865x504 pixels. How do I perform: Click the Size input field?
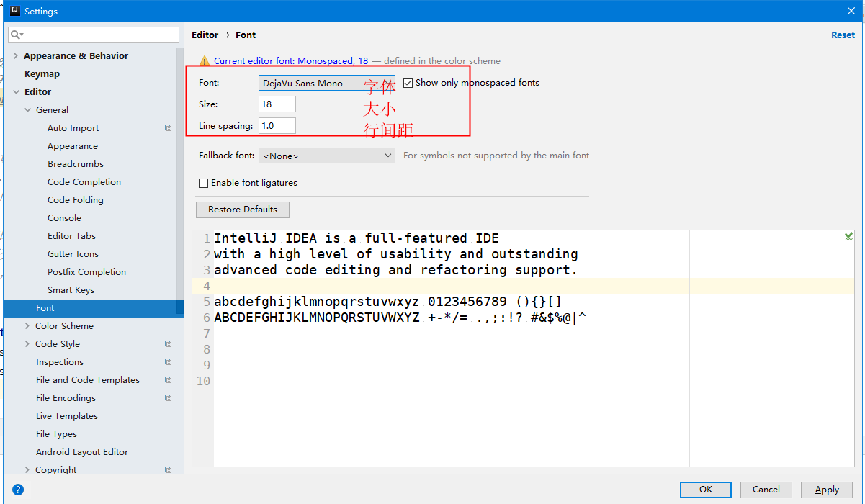(277, 104)
